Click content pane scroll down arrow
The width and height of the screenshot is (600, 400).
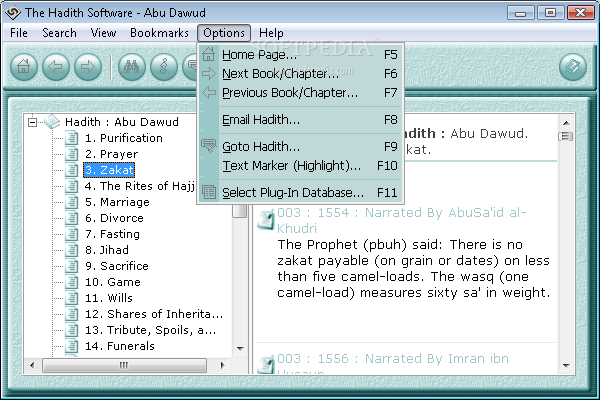click(566, 366)
